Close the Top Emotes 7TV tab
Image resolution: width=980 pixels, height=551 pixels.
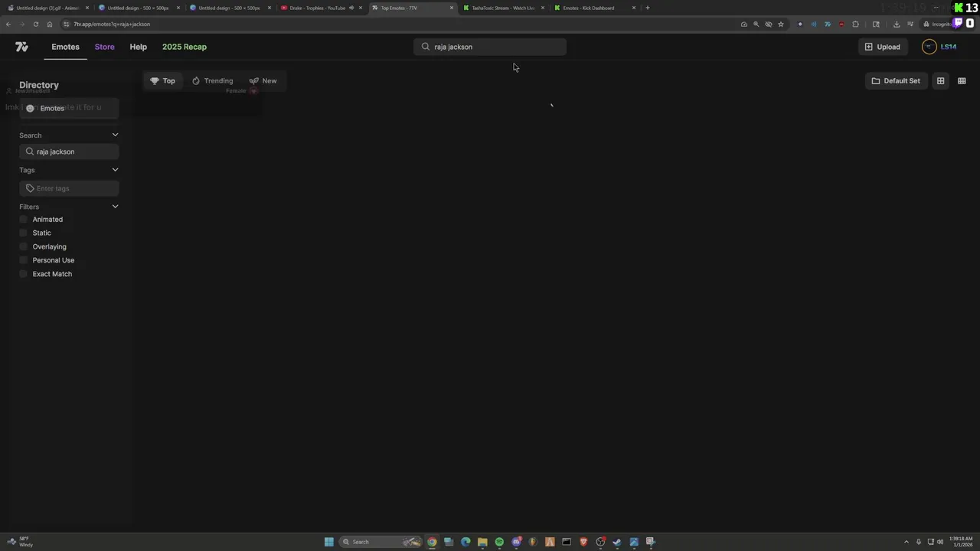pyautogui.click(x=452, y=8)
